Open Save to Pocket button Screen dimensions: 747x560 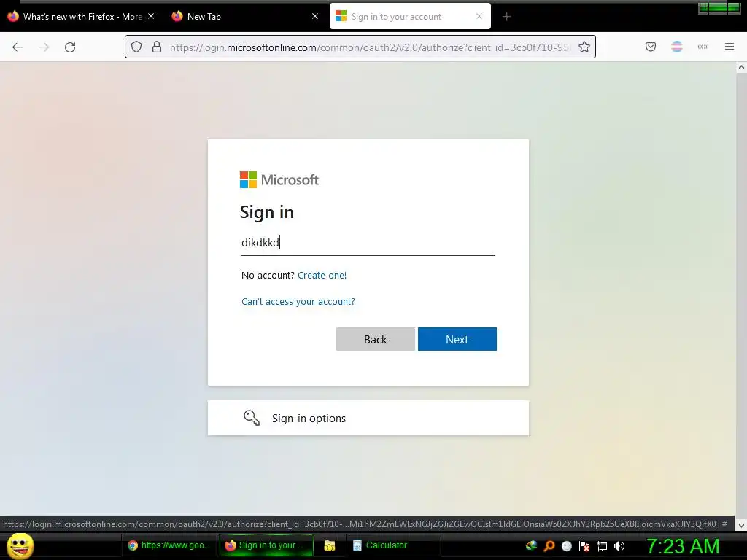[651, 47]
